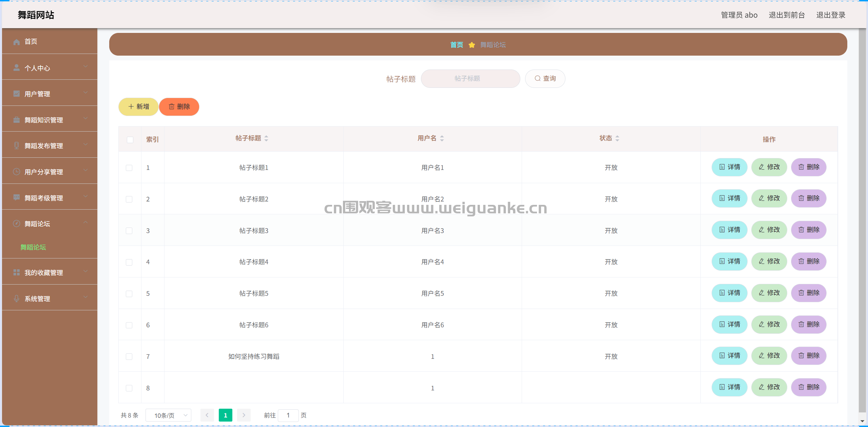868x427 pixels.
Task: Collapse 舞蹈论坛 menu chevron
Action: pyautogui.click(x=85, y=222)
